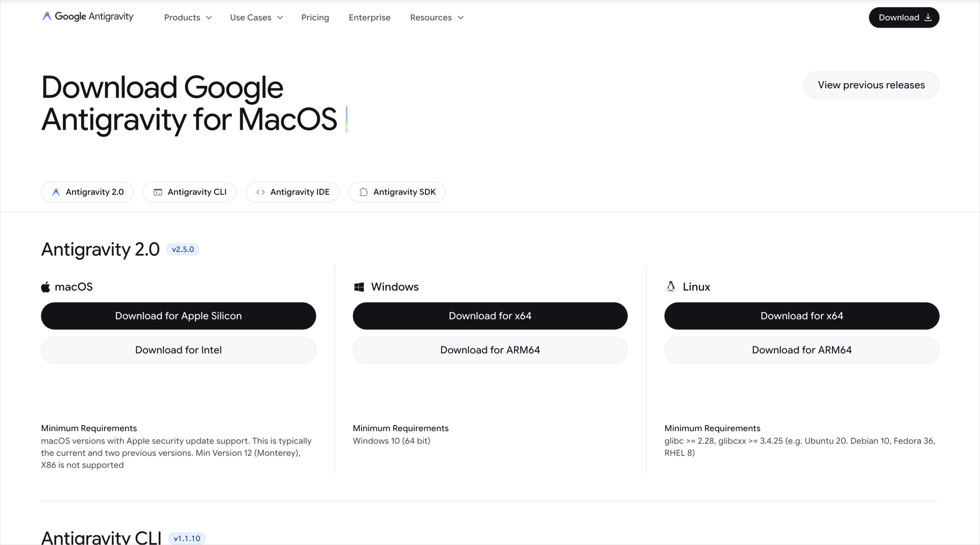The width and height of the screenshot is (980, 545).
Task: Click the Apple logo beside macOS
Action: [x=45, y=287]
